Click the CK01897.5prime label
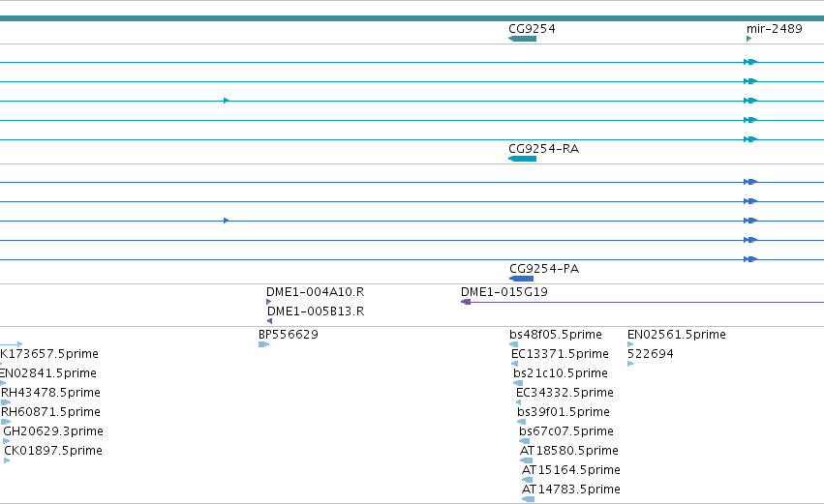824x504 pixels. pyautogui.click(x=53, y=451)
